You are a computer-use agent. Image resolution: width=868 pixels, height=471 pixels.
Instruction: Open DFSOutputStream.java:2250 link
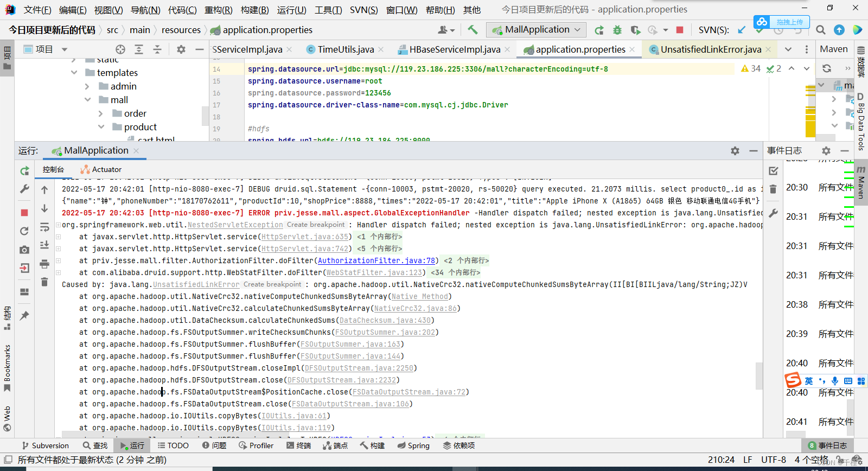tap(359, 368)
